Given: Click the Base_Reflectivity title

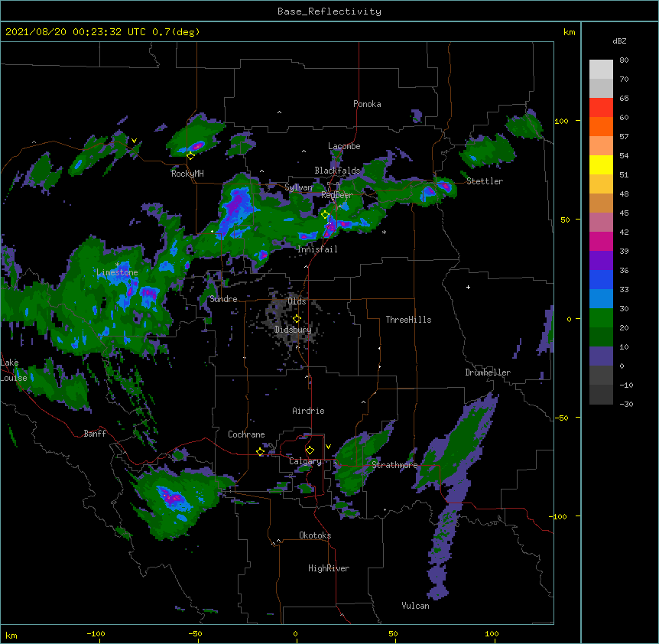Looking at the screenshot, I should [x=329, y=11].
